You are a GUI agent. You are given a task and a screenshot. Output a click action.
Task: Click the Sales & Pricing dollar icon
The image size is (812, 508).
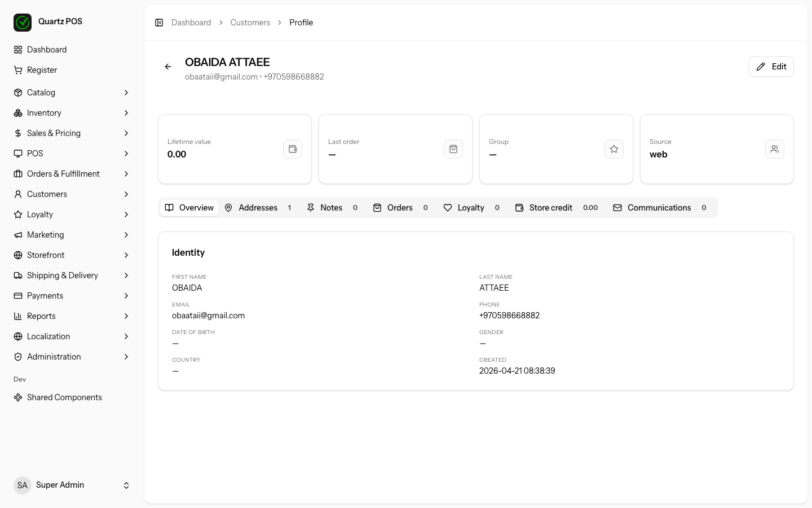point(18,133)
